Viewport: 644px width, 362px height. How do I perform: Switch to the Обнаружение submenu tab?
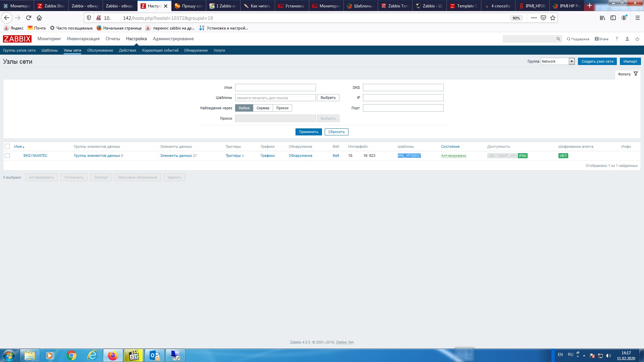(196, 50)
